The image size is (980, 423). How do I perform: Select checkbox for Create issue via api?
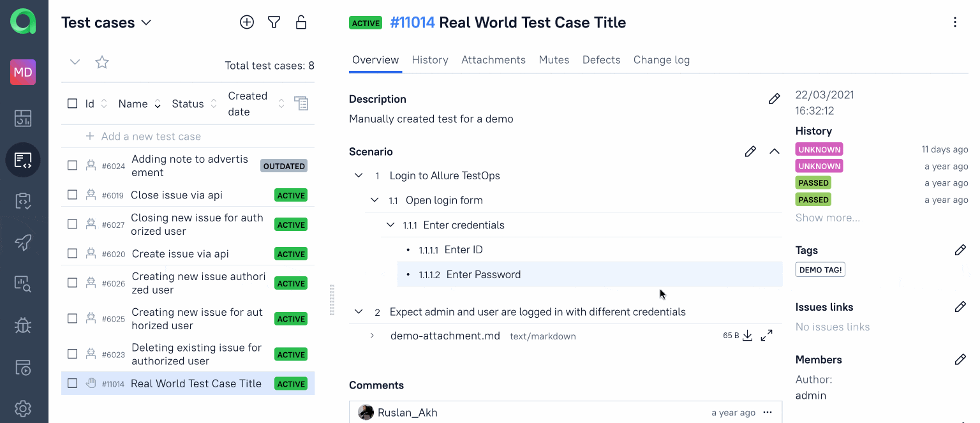[x=73, y=254]
